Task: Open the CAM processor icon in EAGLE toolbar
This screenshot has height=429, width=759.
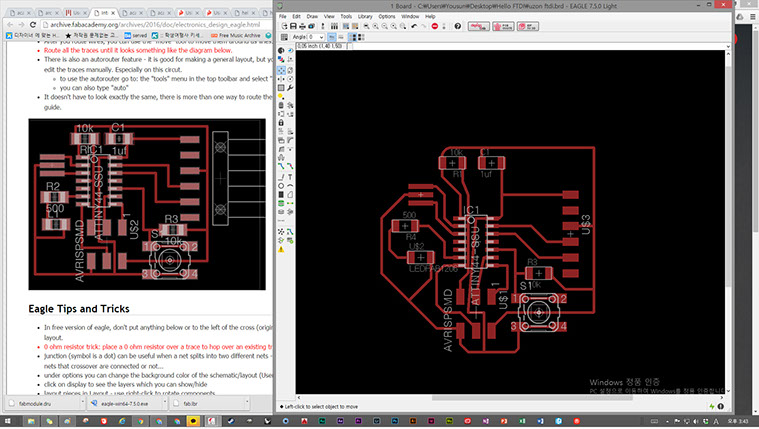Action: click(x=311, y=26)
